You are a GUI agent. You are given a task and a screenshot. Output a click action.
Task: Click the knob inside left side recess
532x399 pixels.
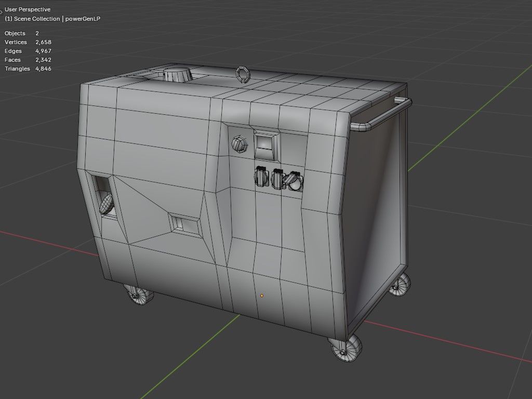tap(107, 205)
